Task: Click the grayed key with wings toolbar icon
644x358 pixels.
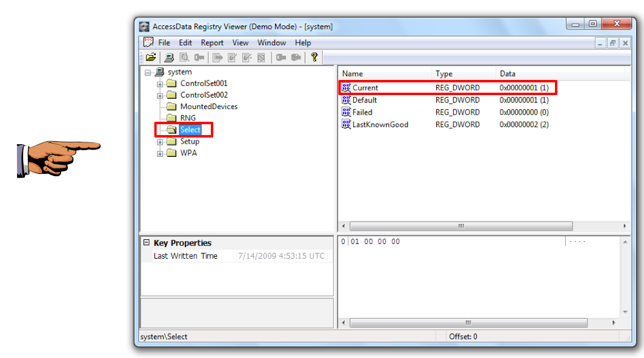Action: tap(296, 58)
